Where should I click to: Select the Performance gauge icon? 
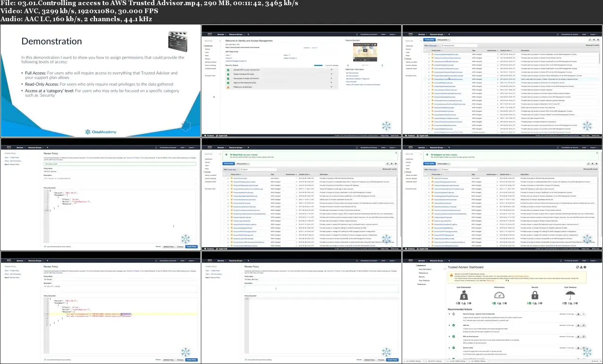pos(499,295)
